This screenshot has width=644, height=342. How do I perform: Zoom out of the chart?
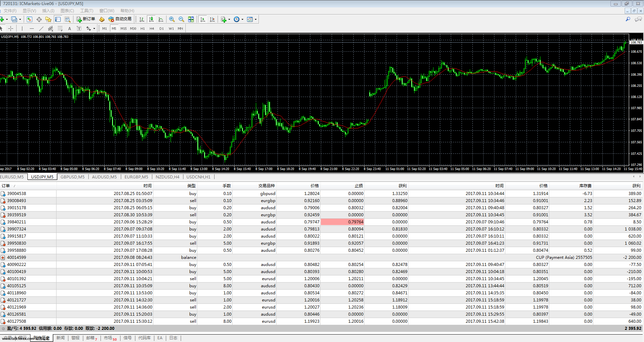[181, 19]
